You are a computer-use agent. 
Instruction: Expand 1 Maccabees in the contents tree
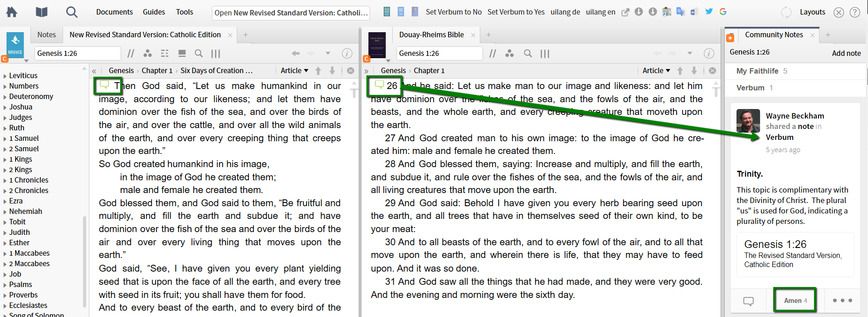[5, 253]
